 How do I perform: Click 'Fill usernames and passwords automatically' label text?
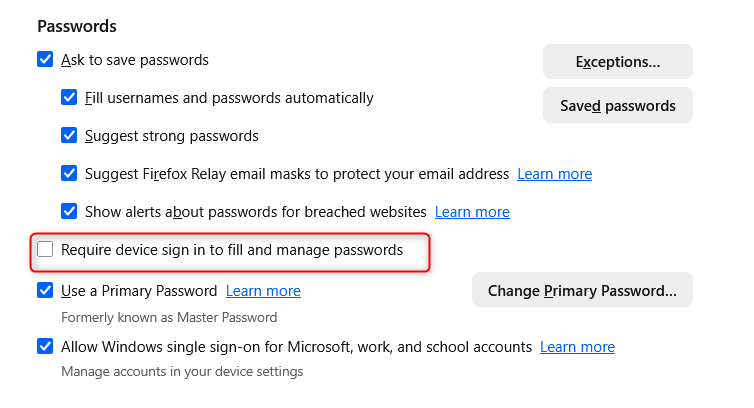(229, 98)
